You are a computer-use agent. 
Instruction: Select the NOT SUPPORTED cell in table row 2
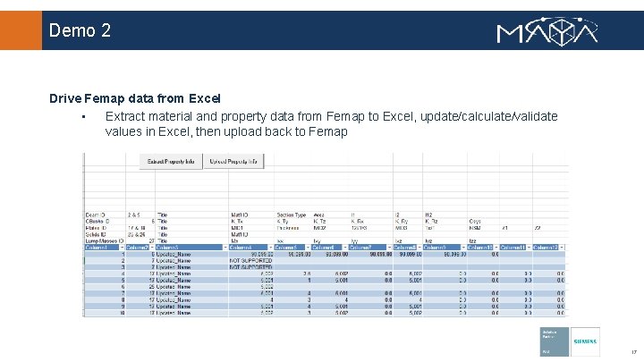click(x=251, y=261)
